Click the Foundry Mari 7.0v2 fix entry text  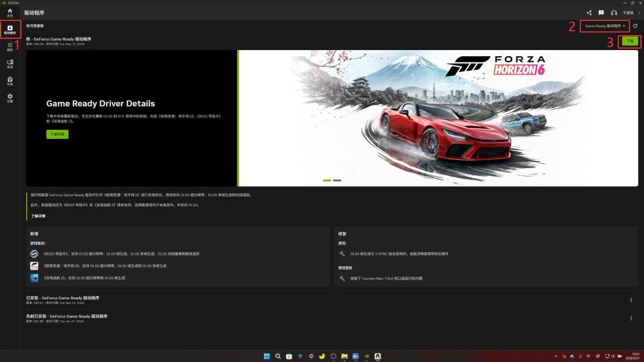[386, 279]
